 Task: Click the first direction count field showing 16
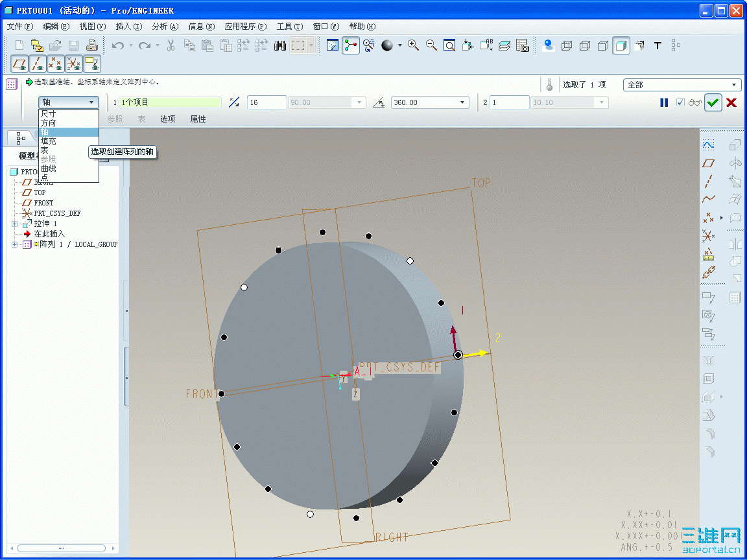267,102
